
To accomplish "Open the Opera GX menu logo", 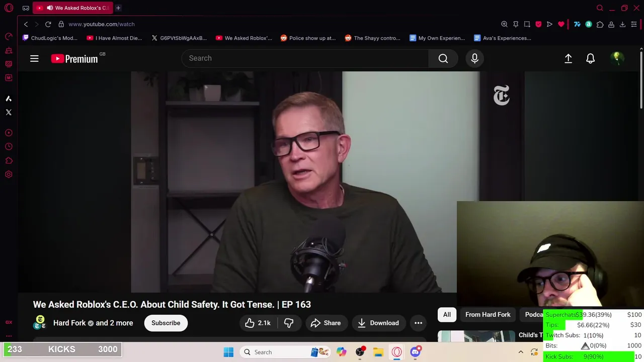I will tap(9, 8).
